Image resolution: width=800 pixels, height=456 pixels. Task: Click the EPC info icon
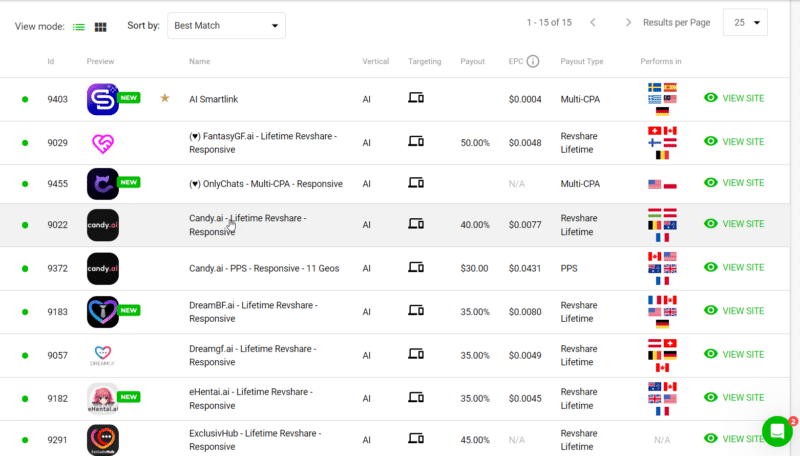[x=533, y=62]
